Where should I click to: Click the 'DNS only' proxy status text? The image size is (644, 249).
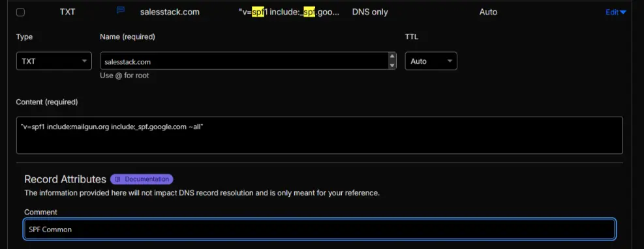(370, 12)
